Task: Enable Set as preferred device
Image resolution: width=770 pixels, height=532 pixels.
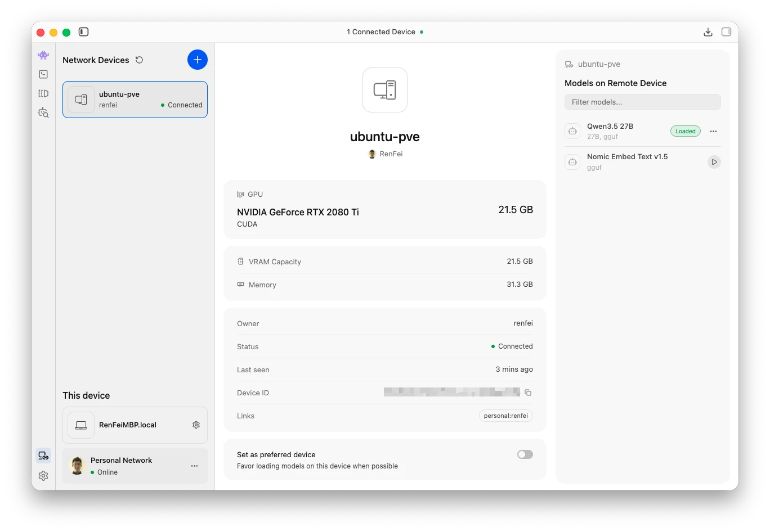Action: 524,454
